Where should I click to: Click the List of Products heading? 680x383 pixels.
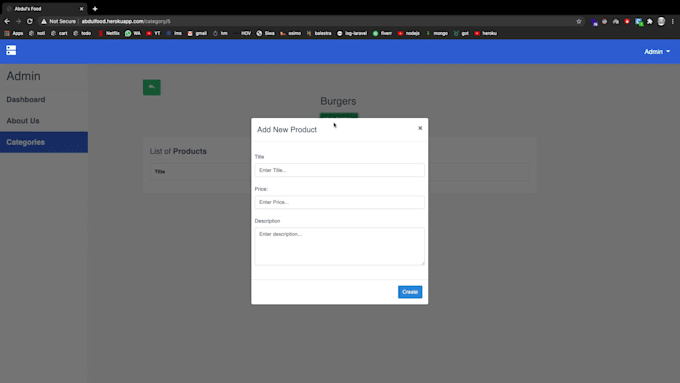(178, 151)
